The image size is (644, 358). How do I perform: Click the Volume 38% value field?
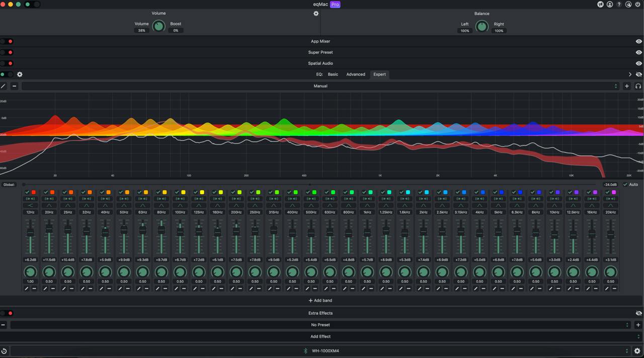pos(141,31)
